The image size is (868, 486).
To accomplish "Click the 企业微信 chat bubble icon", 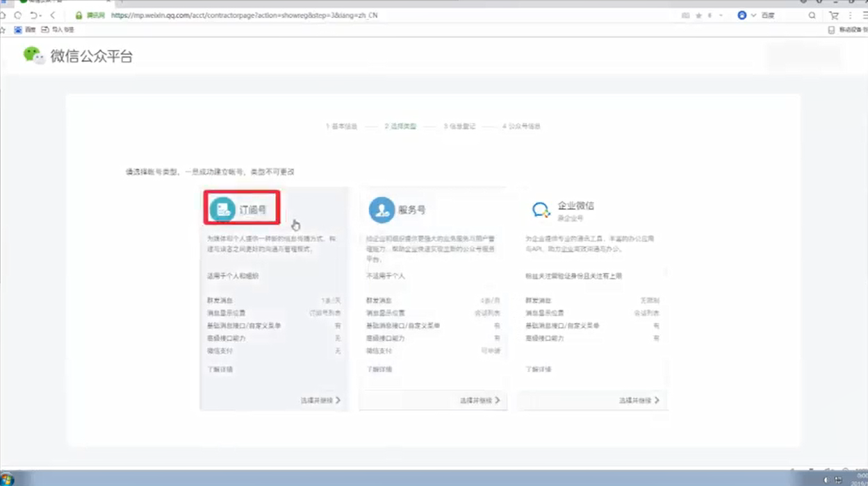I will click(541, 210).
